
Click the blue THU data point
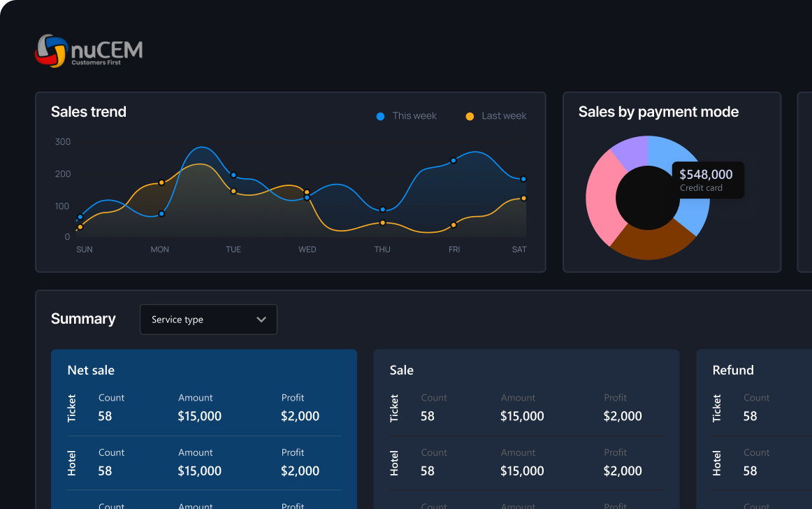coord(383,210)
